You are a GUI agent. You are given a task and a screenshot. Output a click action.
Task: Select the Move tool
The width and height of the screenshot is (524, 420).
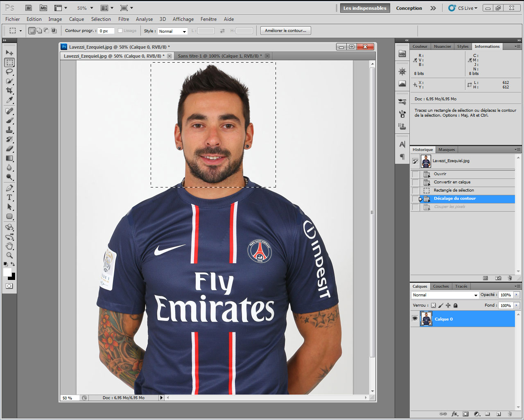tap(9, 53)
